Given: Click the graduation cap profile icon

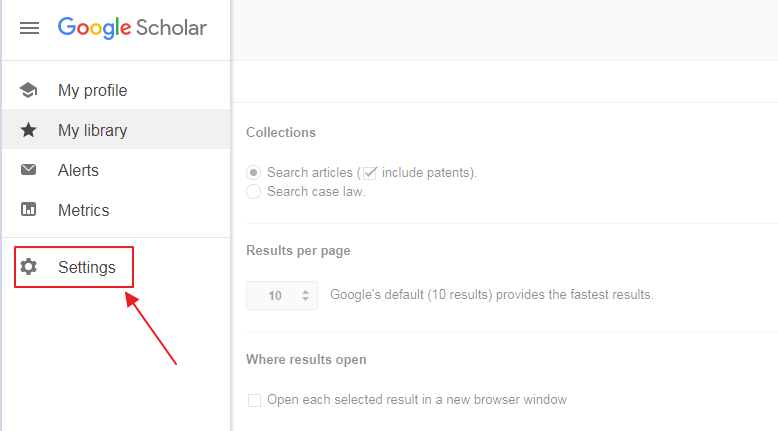Looking at the screenshot, I should tap(28, 90).
